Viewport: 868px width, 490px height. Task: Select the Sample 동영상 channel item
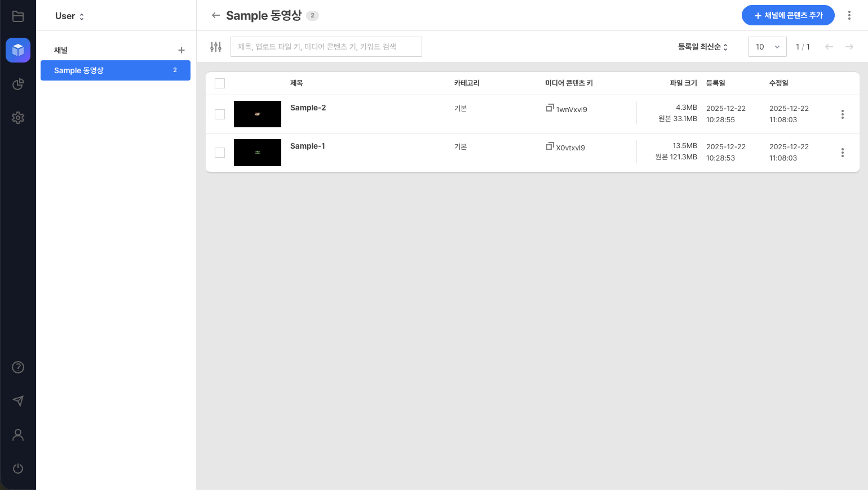[x=115, y=70]
